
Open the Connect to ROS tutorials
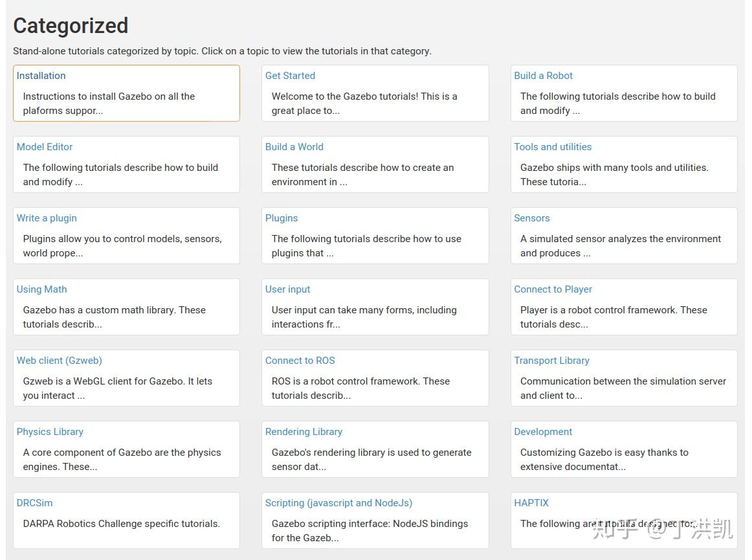tap(300, 361)
